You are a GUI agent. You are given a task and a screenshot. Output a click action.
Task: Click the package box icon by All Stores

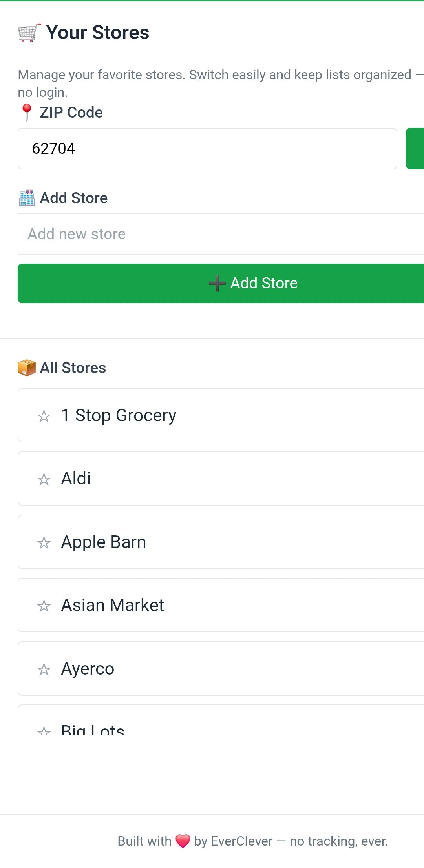(27, 368)
